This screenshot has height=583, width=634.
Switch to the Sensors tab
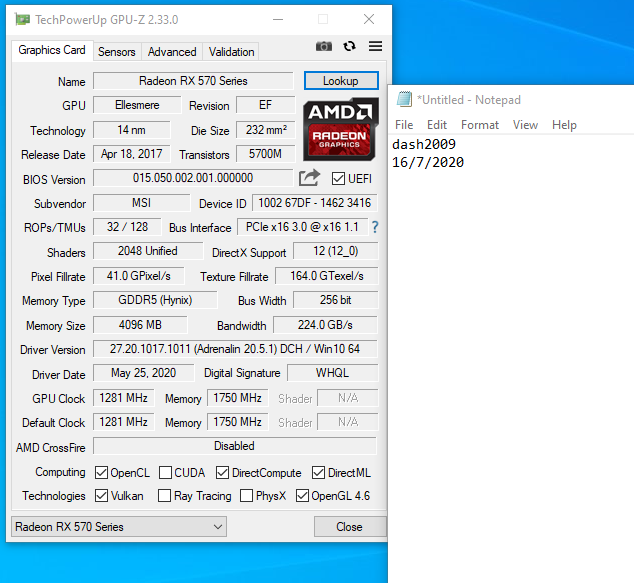116,52
